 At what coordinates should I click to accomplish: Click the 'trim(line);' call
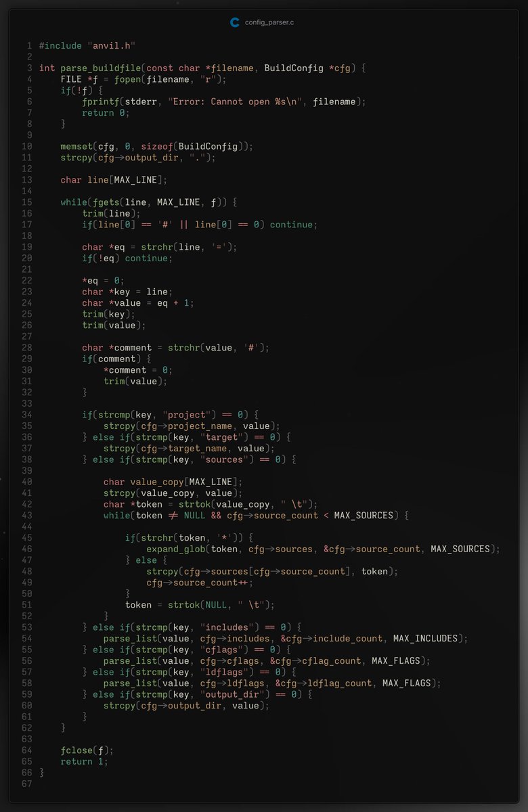[112, 213]
